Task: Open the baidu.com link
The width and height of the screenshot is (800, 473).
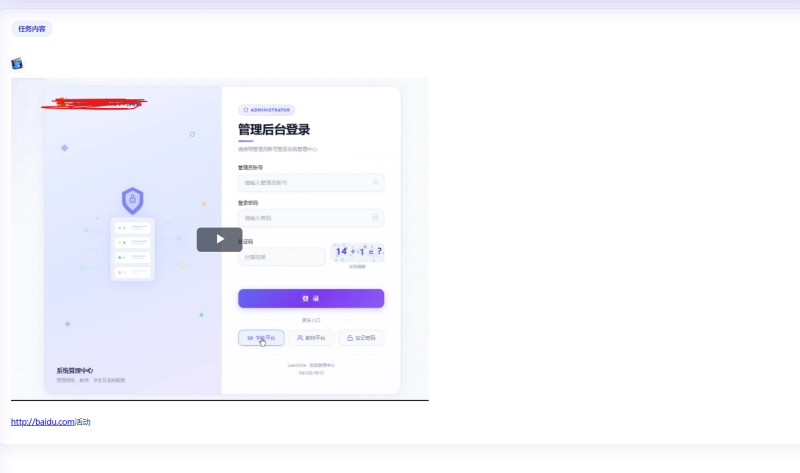Action: pyautogui.click(x=43, y=422)
